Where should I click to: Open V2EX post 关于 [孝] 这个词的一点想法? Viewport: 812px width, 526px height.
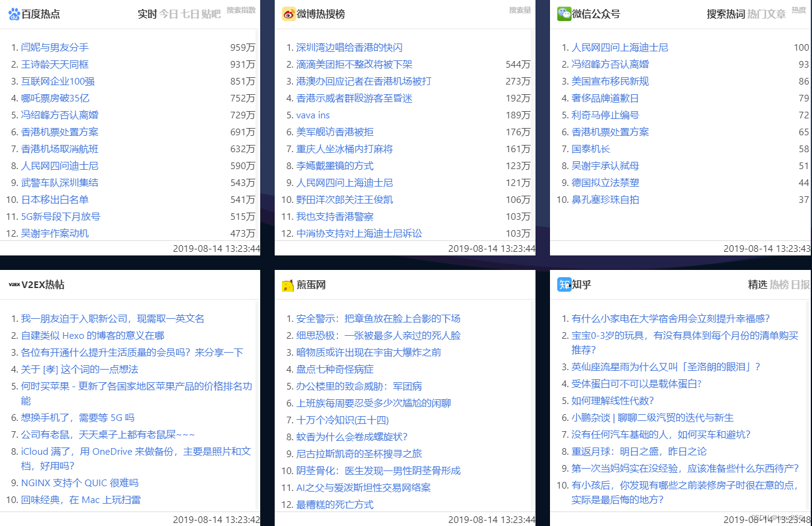click(x=80, y=369)
